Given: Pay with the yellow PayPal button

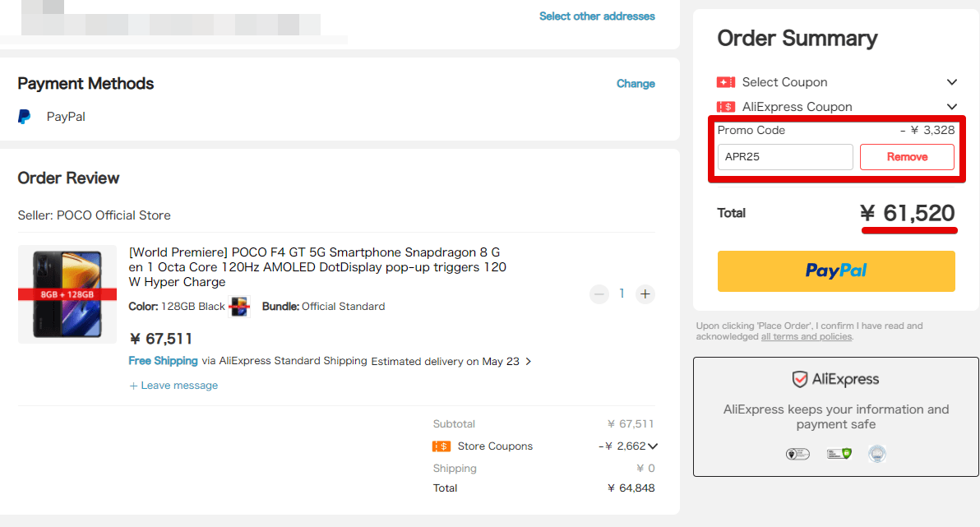Looking at the screenshot, I should click(836, 270).
